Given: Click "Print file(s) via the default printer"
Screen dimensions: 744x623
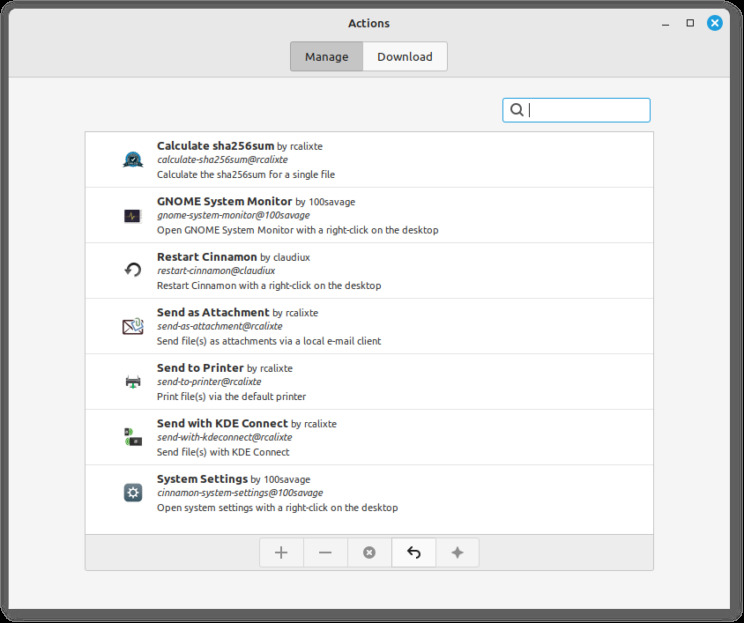Looking at the screenshot, I should tap(231, 397).
